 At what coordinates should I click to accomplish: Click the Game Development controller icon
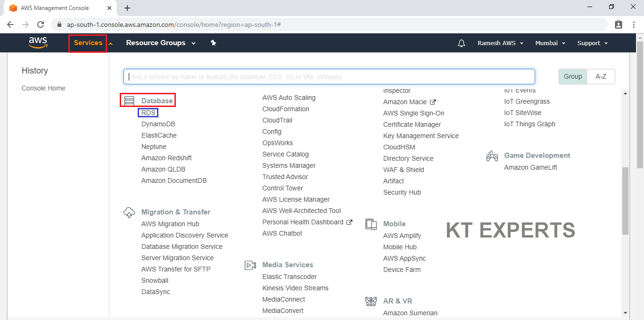492,156
